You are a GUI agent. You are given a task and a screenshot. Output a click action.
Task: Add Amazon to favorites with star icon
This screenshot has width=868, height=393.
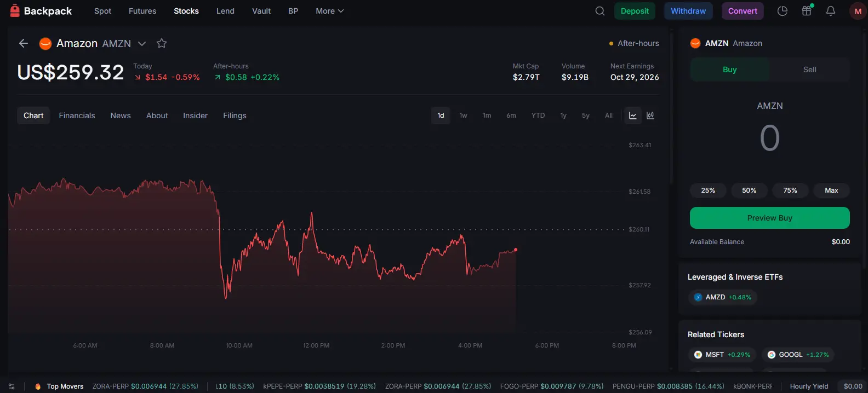click(x=161, y=43)
